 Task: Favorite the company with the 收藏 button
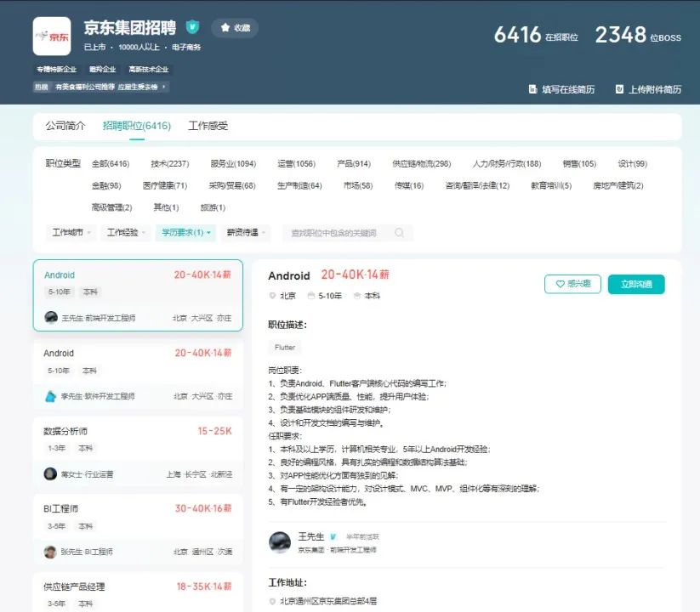pyautogui.click(x=236, y=28)
